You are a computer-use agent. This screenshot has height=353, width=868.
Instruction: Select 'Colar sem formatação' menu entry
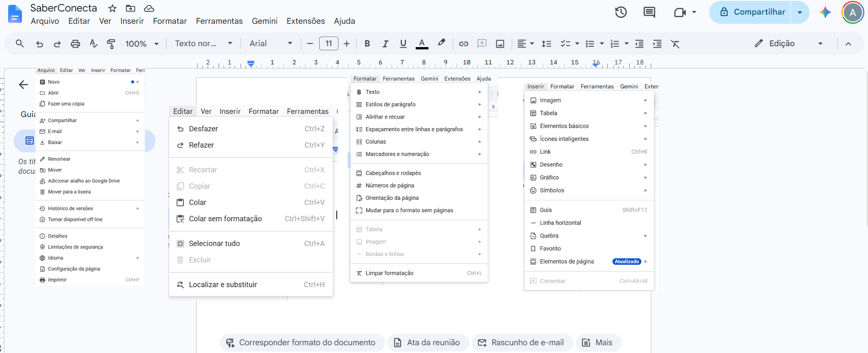tap(251, 219)
